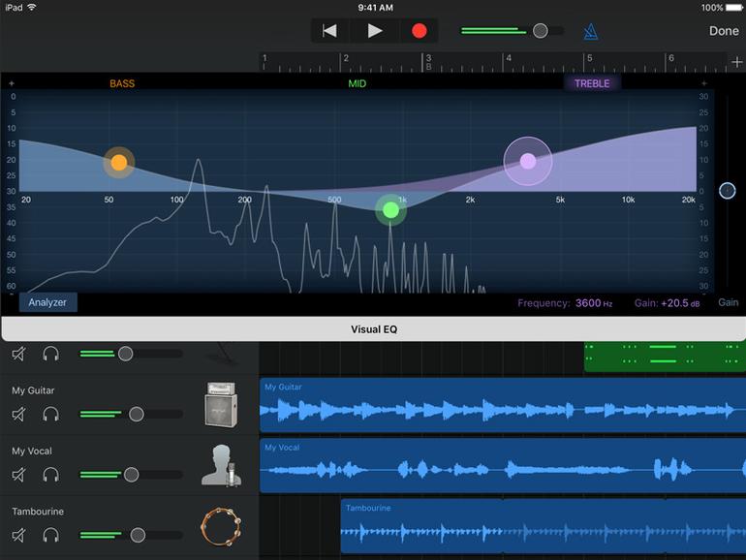This screenshot has width=746, height=560.
Task: Adjust the master volume slider knob
Action: [540, 31]
